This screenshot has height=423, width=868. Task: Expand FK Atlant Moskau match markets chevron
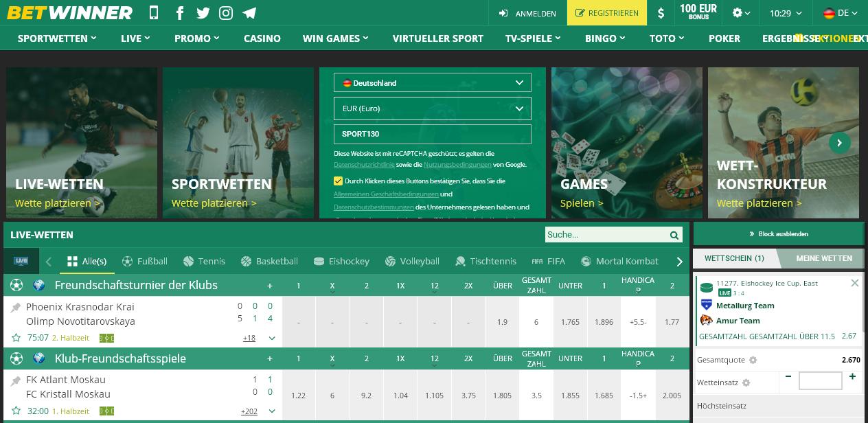[x=272, y=411]
